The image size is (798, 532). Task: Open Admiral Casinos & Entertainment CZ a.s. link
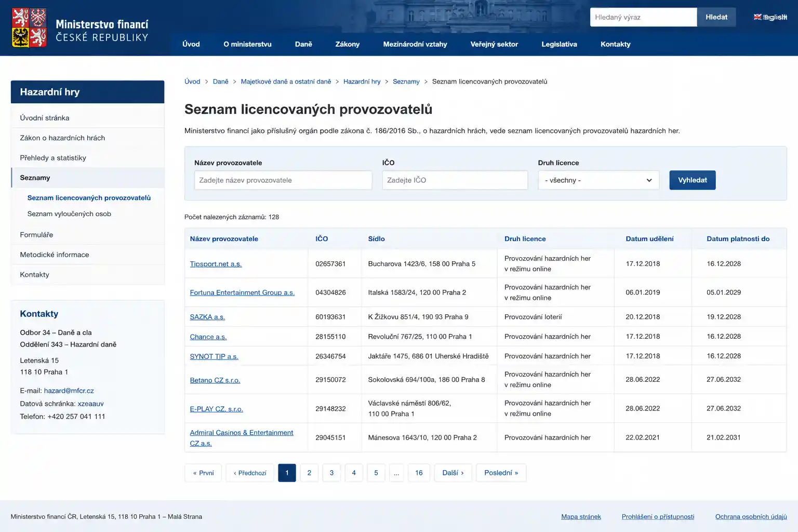pyautogui.click(x=242, y=438)
